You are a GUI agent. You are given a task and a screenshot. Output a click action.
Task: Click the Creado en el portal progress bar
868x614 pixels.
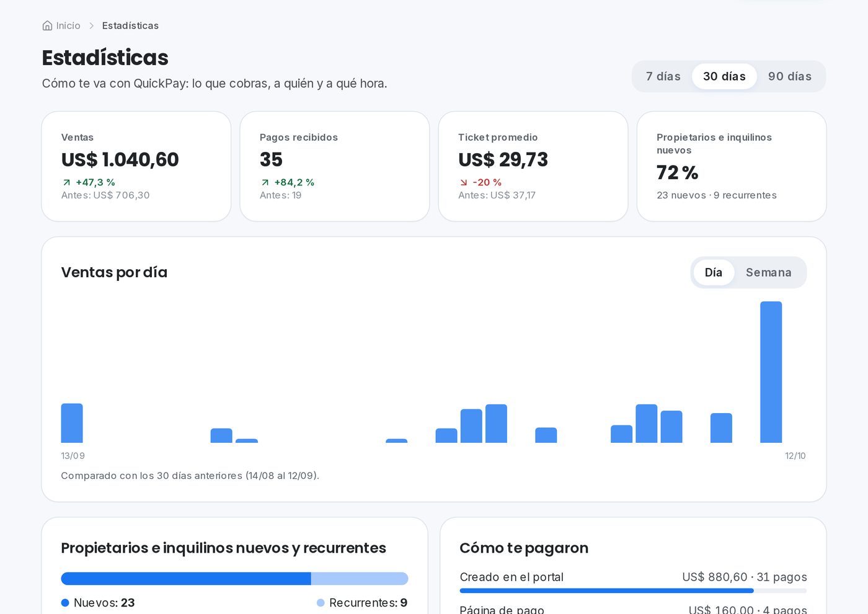click(633, 591)
